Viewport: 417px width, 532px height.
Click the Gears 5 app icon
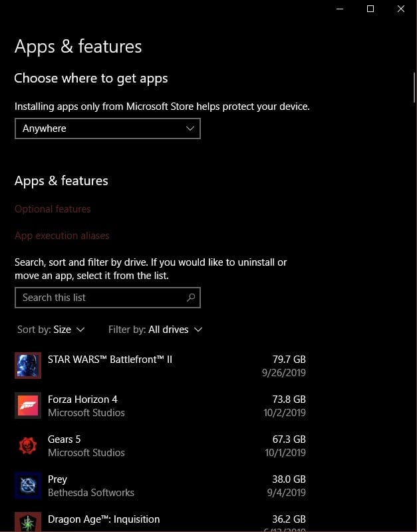(28, 445)
